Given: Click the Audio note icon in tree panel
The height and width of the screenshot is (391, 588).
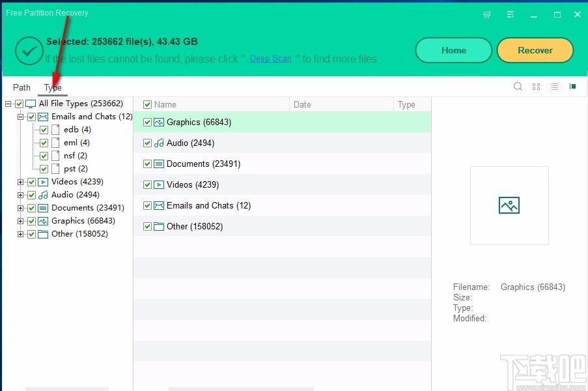Looking at the screenshot, I should 43,195.
